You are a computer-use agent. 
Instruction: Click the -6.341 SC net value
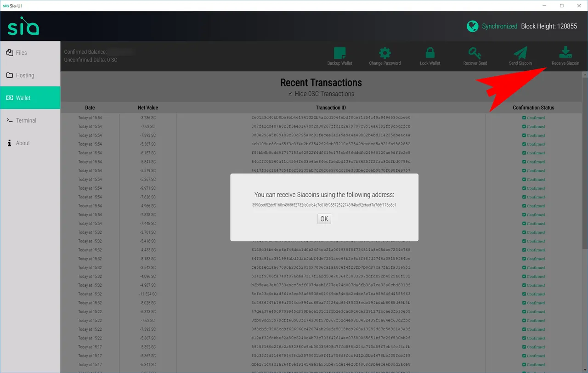coord(148,365)
